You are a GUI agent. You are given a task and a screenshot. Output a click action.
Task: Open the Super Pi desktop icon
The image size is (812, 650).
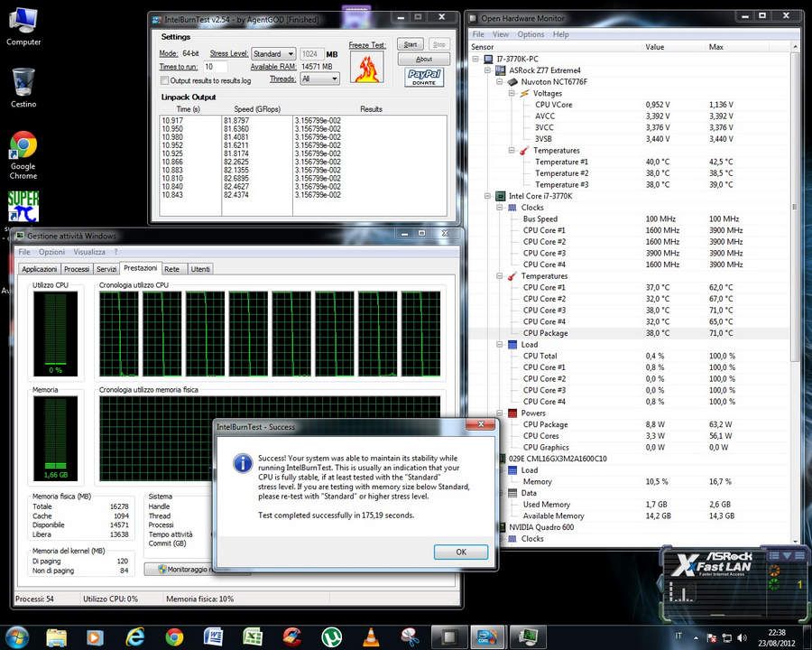click(23, 207)
